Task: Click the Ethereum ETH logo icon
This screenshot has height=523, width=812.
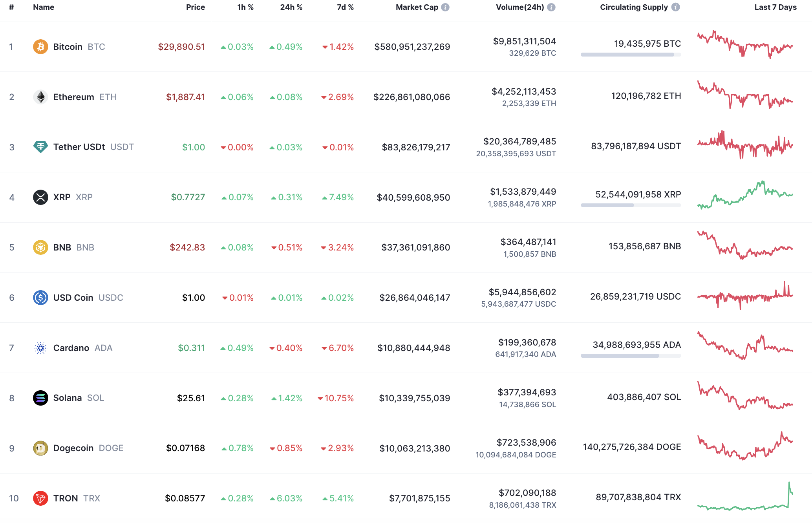Action: pos(40,97)
